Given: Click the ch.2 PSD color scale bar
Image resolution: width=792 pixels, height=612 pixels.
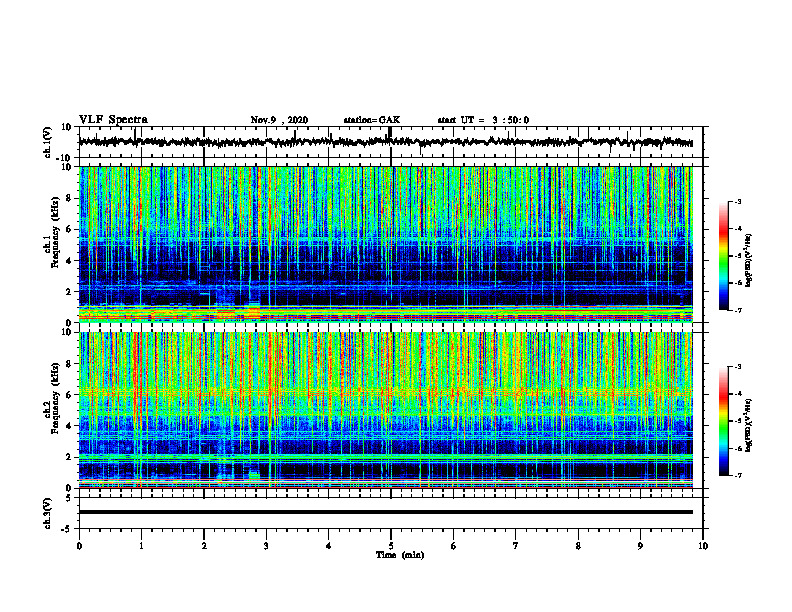Looking at the screenshot, I should click(x=724, y=421).
